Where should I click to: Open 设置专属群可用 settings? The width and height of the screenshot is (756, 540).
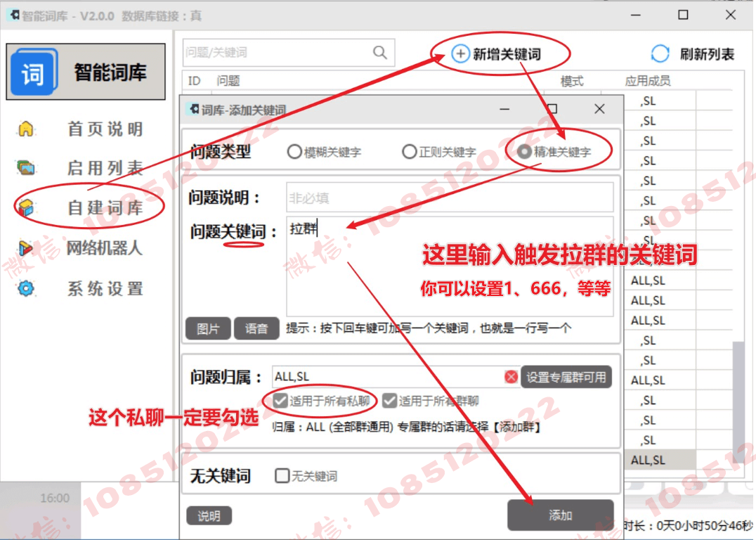[x=566, y=377]
